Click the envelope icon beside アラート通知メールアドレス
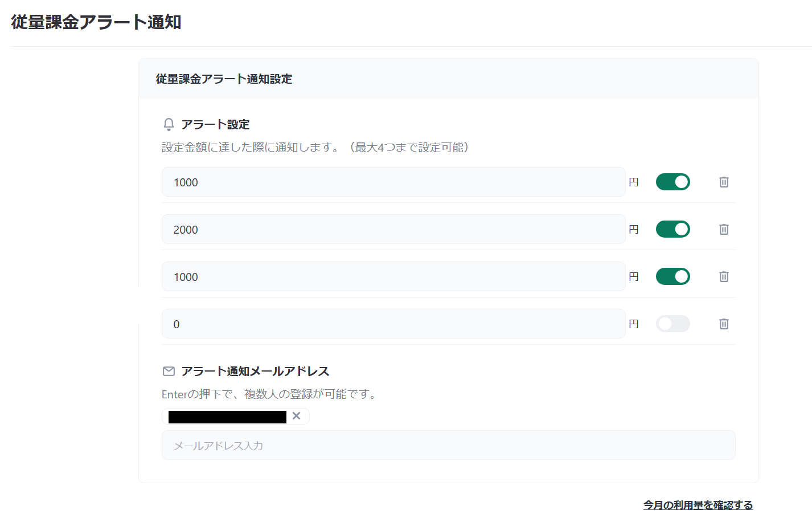 [x=169, y=371]
